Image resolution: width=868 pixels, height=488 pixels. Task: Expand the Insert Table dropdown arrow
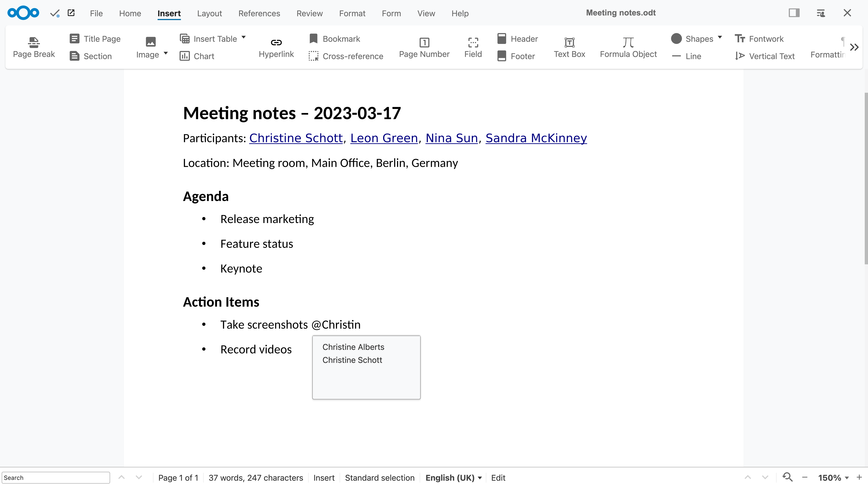244,37
